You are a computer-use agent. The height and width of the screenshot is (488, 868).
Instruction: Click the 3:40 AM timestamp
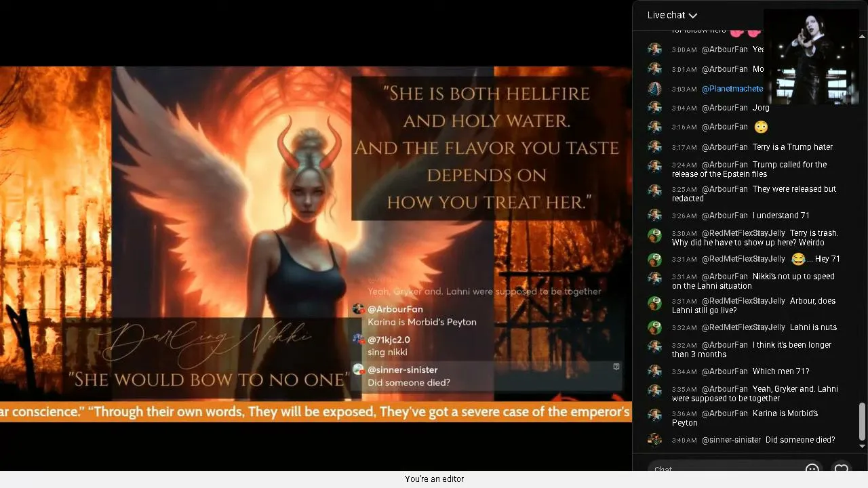tap(684, 441)
